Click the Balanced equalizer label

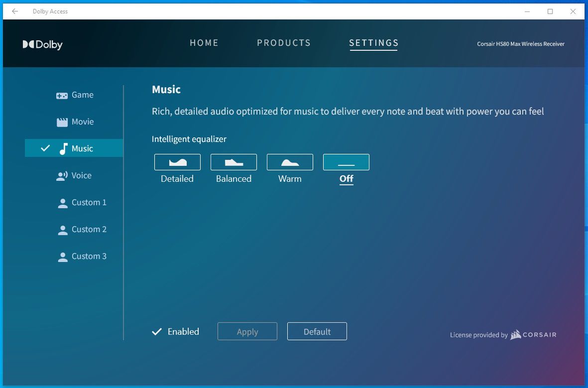tap(234, 179)
